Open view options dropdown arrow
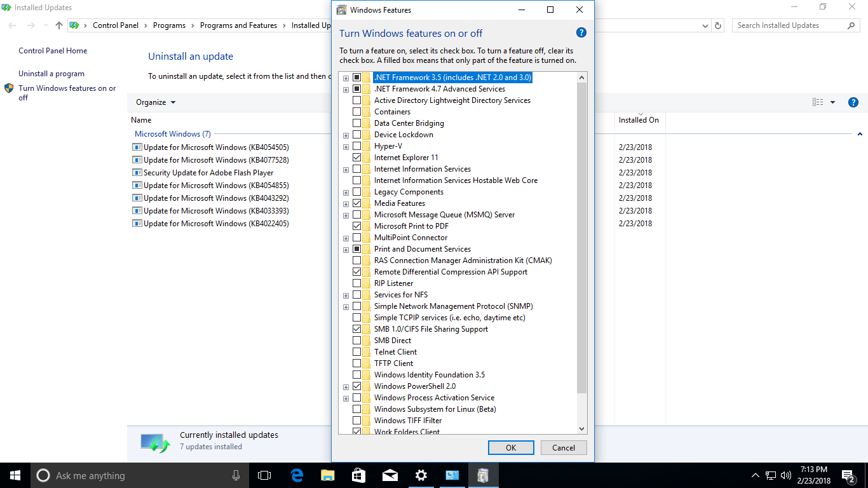The image size is (868, 488). point(832,102)
